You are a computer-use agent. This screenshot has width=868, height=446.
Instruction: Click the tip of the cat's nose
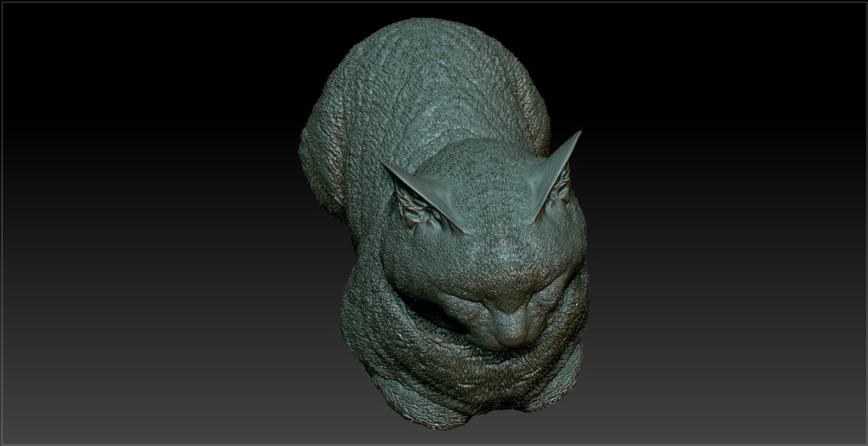click(515, 338)
